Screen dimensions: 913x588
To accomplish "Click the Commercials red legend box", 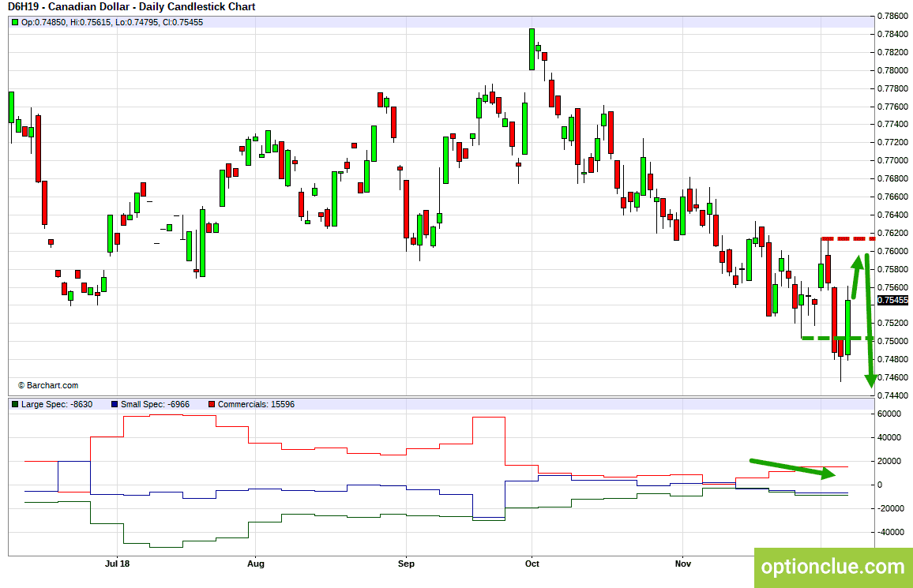I will click(212, 404).
